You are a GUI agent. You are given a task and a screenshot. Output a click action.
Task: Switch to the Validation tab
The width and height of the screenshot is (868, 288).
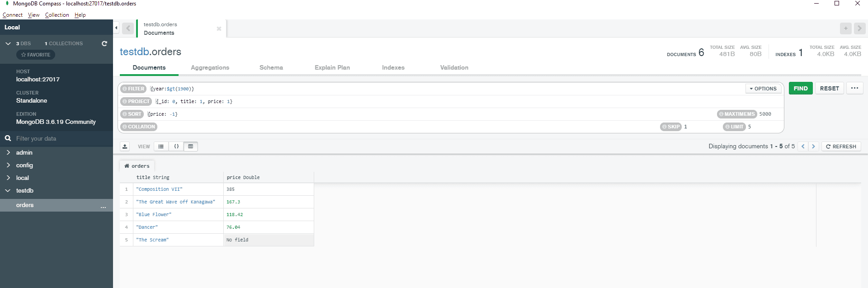coord(454,67)
